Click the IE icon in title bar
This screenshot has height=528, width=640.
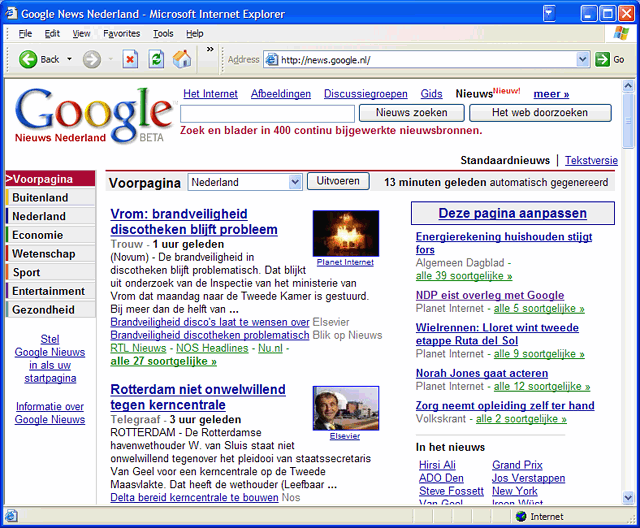click(11, 13)
